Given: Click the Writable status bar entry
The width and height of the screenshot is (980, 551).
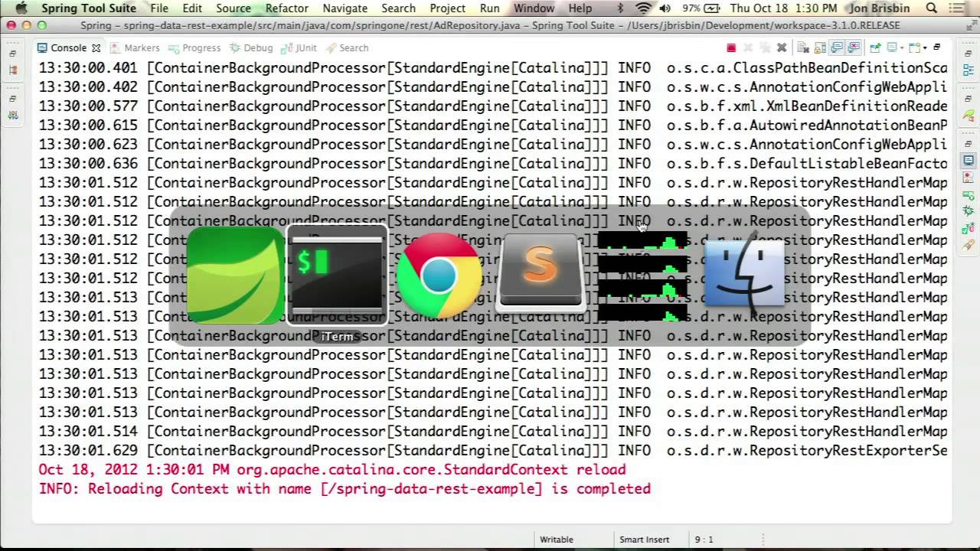Looking at the screenshot, I should click(557, 540).
